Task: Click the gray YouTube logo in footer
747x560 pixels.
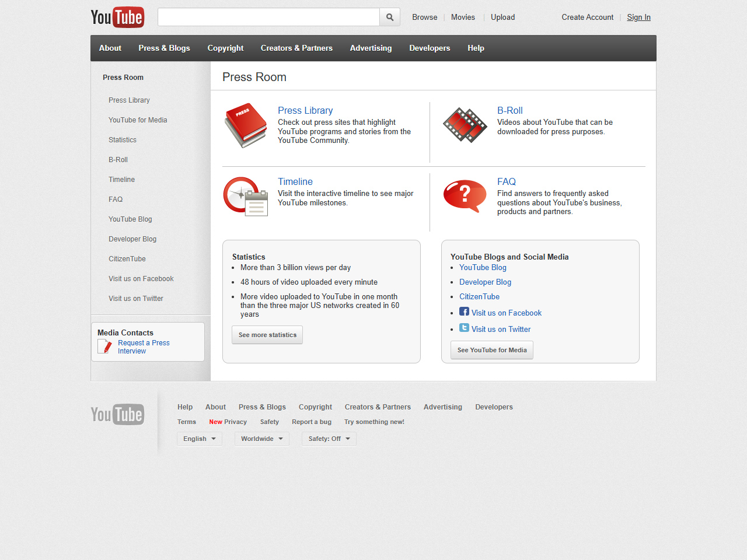Action: coord(117,414)
